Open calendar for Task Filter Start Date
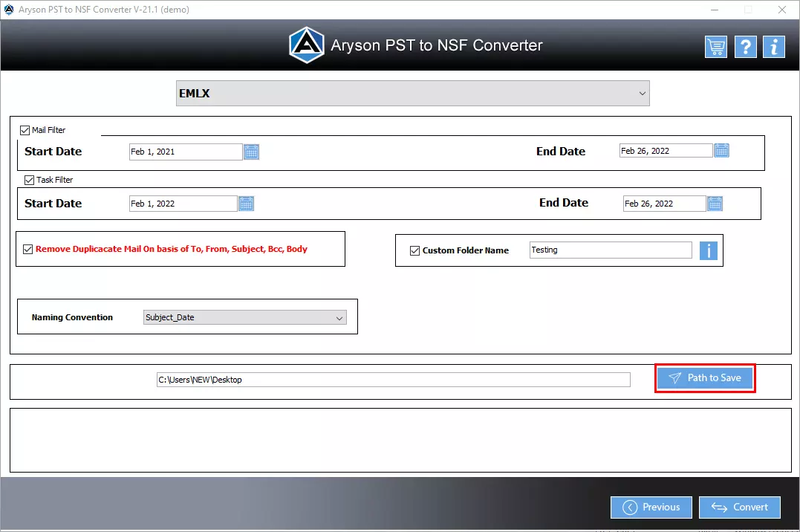Viewport: 800px width, 532px height. click(246, 204)
